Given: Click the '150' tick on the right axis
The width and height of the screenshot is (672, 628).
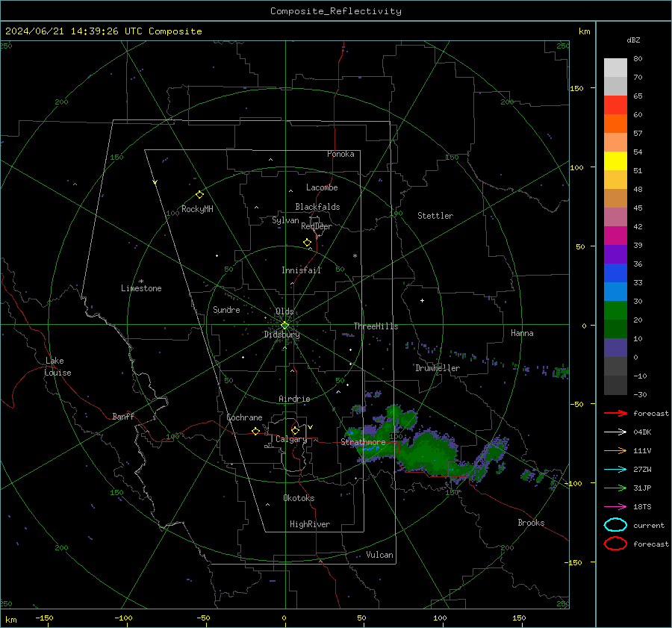Looking at the screenshot, I should (576, 88).
